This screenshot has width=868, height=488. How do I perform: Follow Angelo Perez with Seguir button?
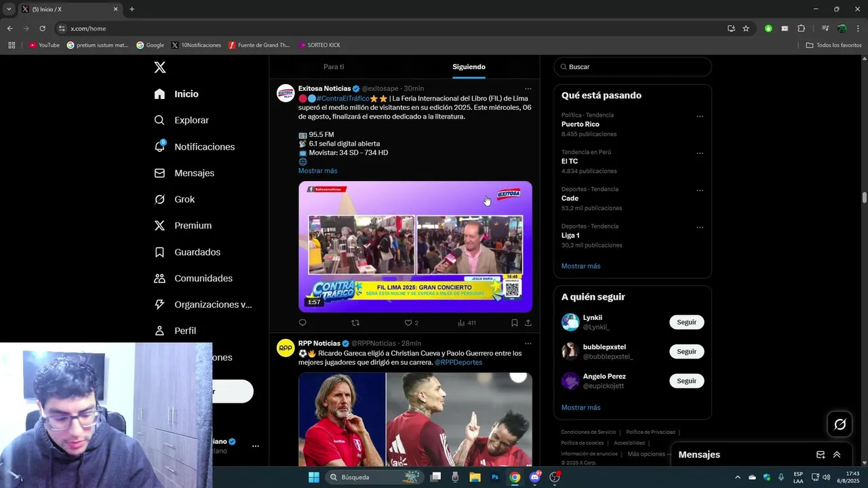[x=686, y=381]
